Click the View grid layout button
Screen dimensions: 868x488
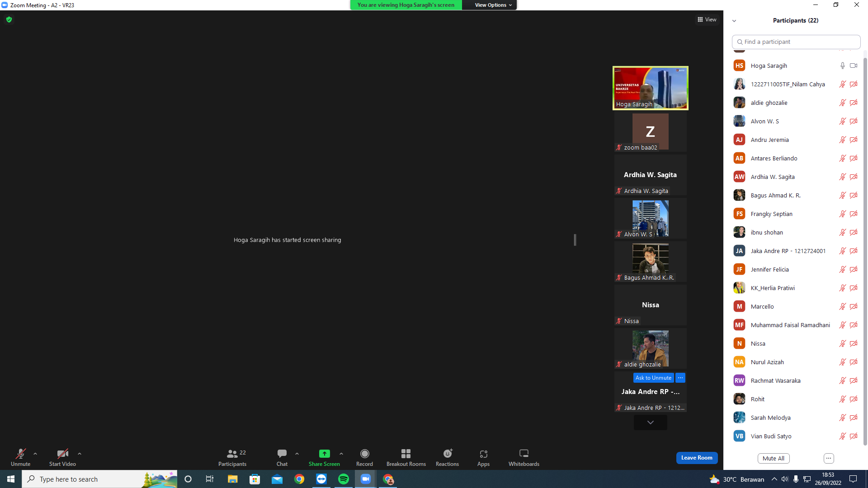pos(707,19)
